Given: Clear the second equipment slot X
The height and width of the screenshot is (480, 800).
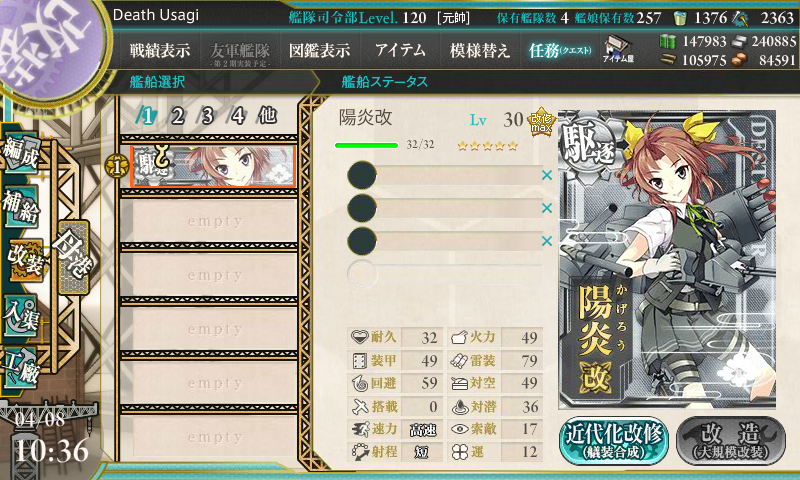Looking at the screenshot, I should point(546,208).
